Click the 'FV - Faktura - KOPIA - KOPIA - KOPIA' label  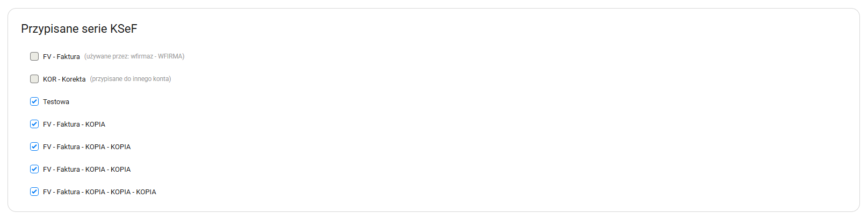(99, 192)
